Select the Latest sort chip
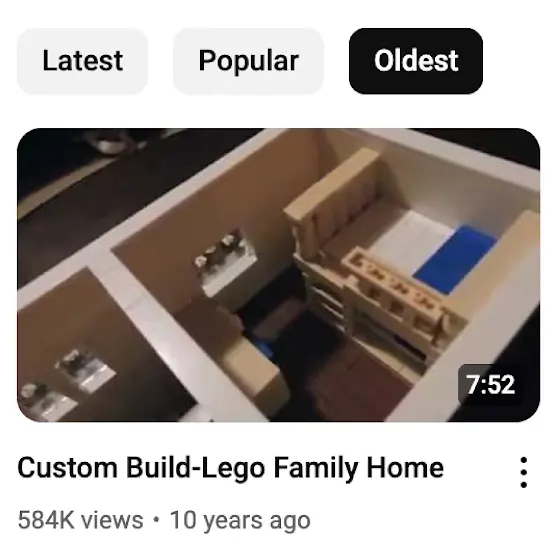This screenshot has height=560, width=560. (82, 61)
